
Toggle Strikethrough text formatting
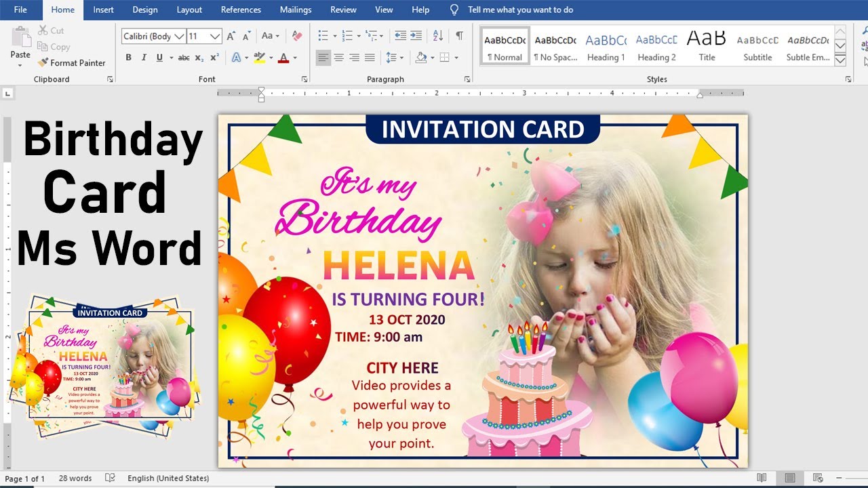pyautogui.click(x=183, y=58)
